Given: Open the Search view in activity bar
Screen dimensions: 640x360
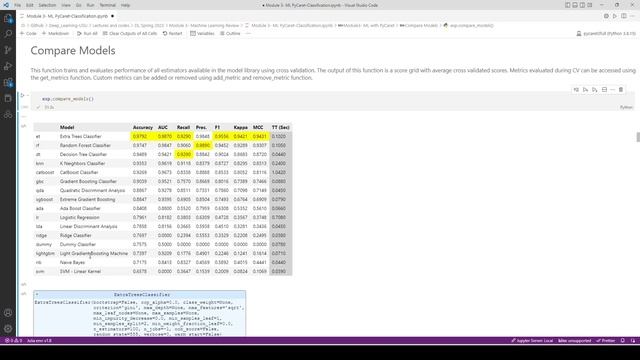Looking at the screenshot, I should 8,34.
